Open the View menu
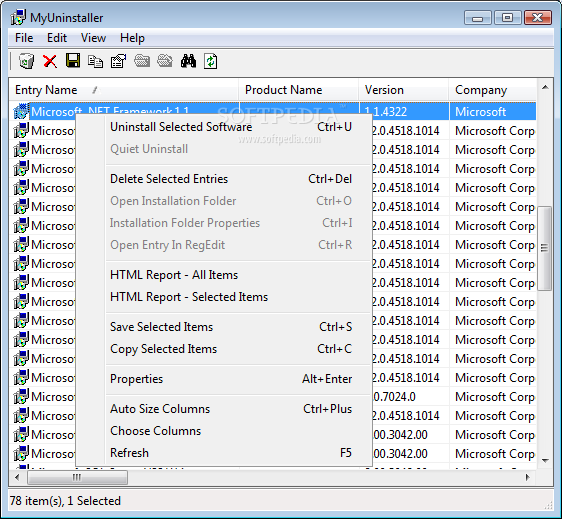 [x=93, y=38]
